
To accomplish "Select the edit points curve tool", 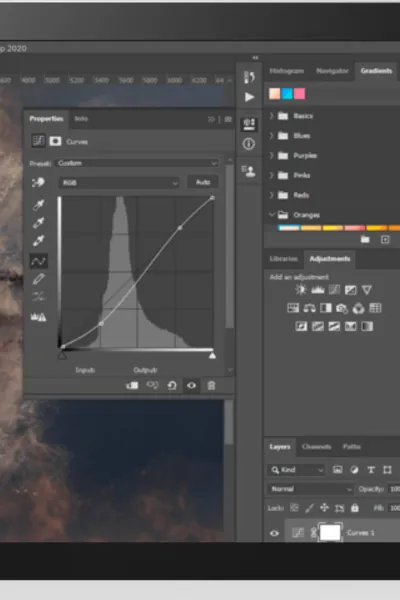I will [x=38, y=261].
